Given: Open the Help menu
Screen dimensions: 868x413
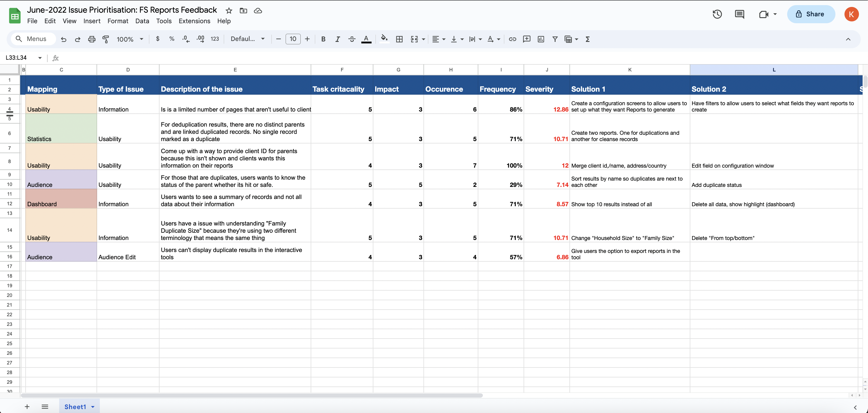Looking at the screenshot, I should [x=224, y=21].
